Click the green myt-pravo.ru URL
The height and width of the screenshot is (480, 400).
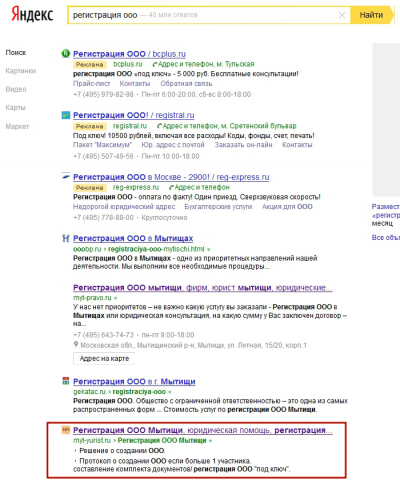click(x=92, y=298)
